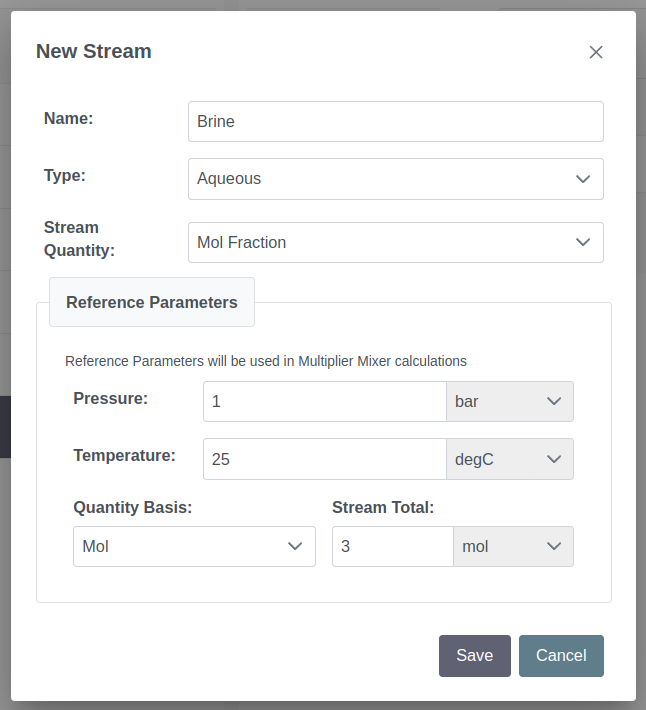Image resolution: width=646 pixels, height=710 pixels.
Task: Open the Type dropdown showing Aqueous
Action: tap(396, 179)
